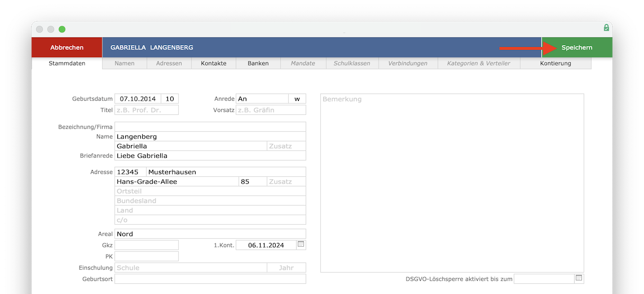The height and width of the screenshot is (294, 644).
Task: Click the green maximize window button
Action: click(62, 29)
